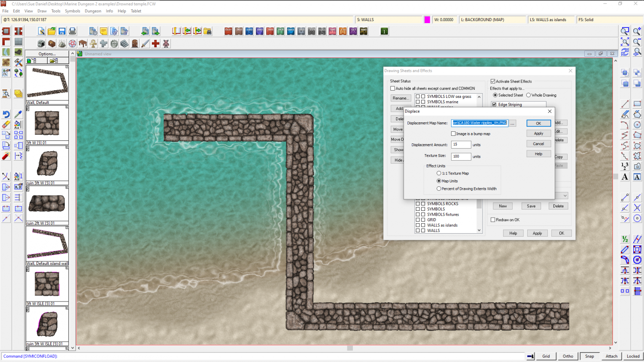Viewport: 644px width, 362px height.
Task: Click Cancel in the Displace dialog
Action: pos(538,144)
